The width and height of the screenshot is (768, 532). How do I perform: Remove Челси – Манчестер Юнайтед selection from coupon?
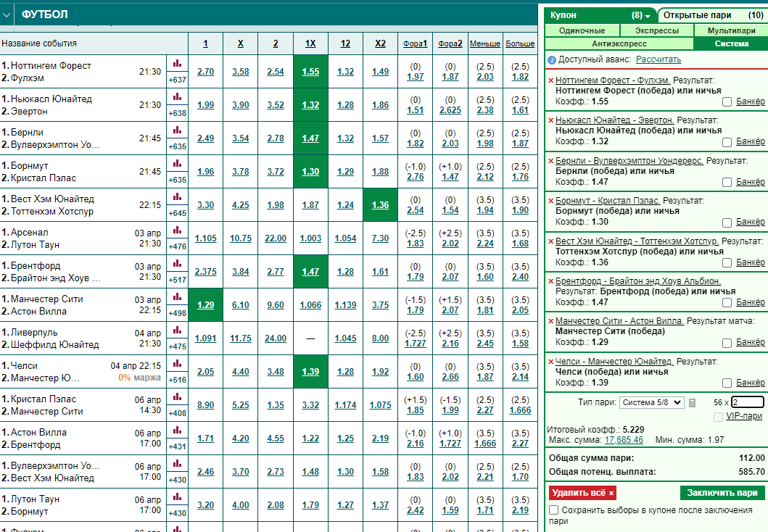point(551,362)
